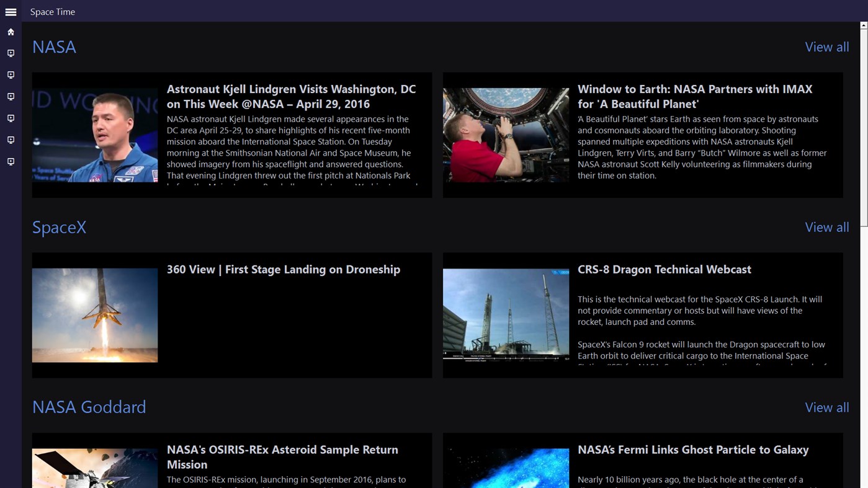Open the hamburger navigation menu
Image resolution: width=868 pixels, height=488 pixels.
pyautogui.click(x=10, y=11)
